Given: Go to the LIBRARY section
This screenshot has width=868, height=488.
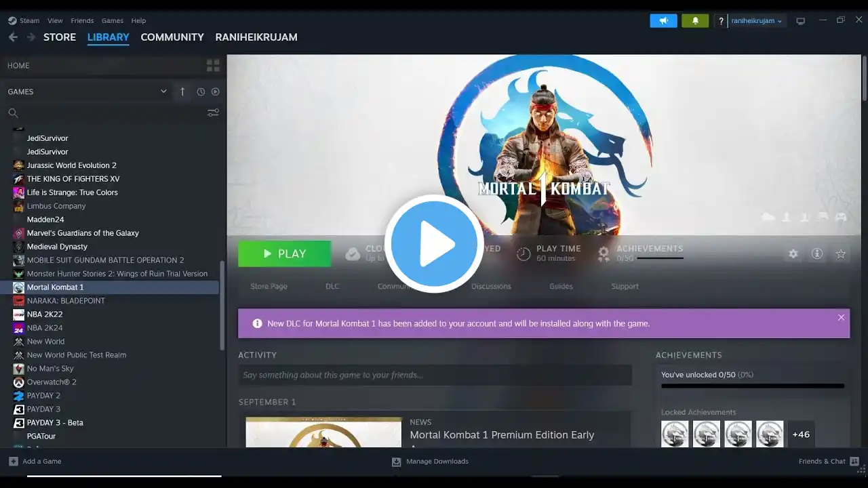Looking at the screenshot, I should tap(108, 37).
